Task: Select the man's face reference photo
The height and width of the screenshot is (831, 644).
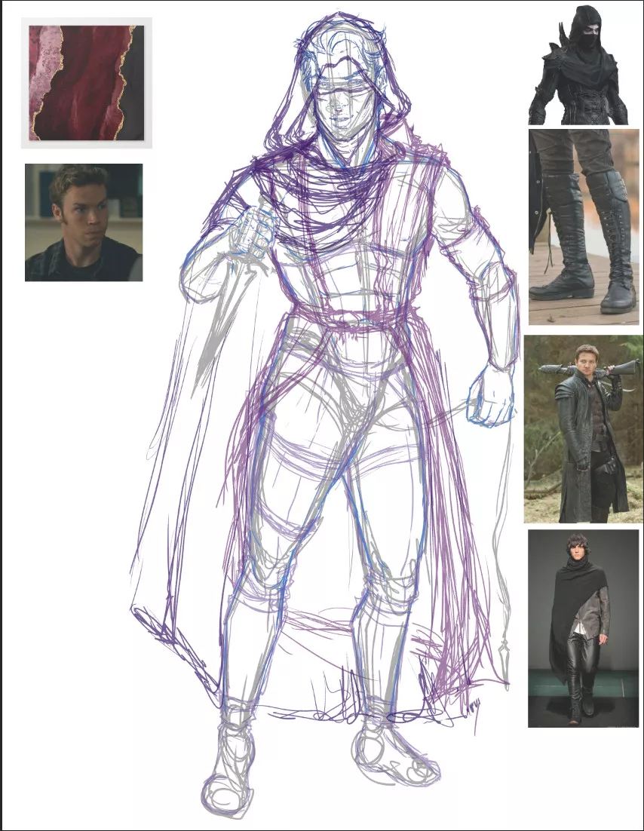Action: click(x=84, y=222)
